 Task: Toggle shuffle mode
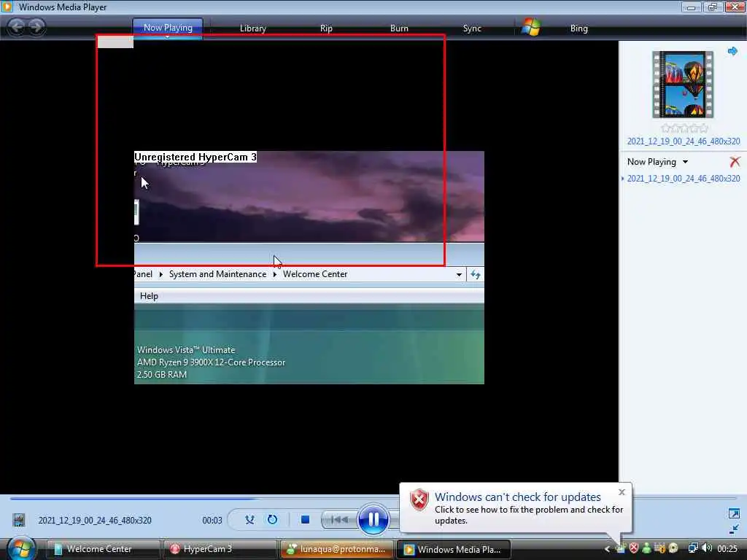coord(249,519)
